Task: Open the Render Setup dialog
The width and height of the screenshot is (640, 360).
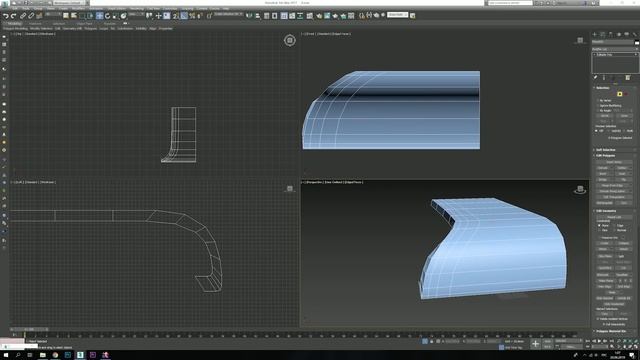Action: [319, 16]
